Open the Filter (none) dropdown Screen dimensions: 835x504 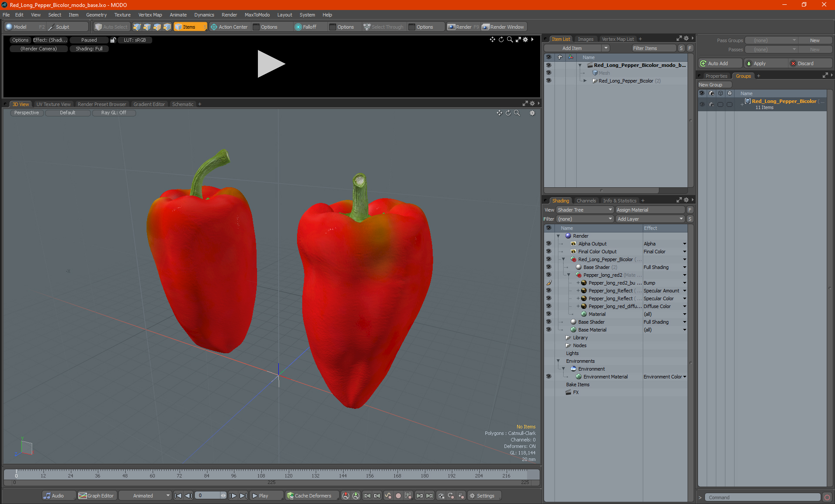point(585,219)
